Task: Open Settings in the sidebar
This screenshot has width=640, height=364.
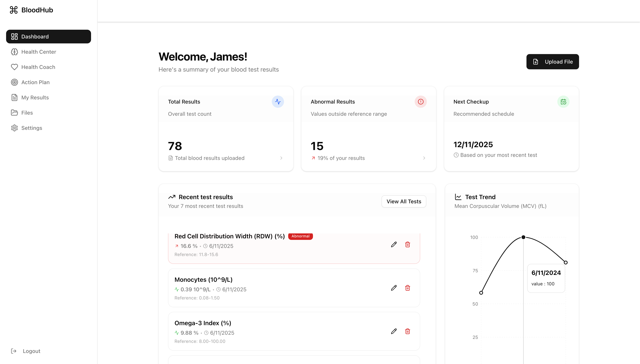Action: coord(49,128)
